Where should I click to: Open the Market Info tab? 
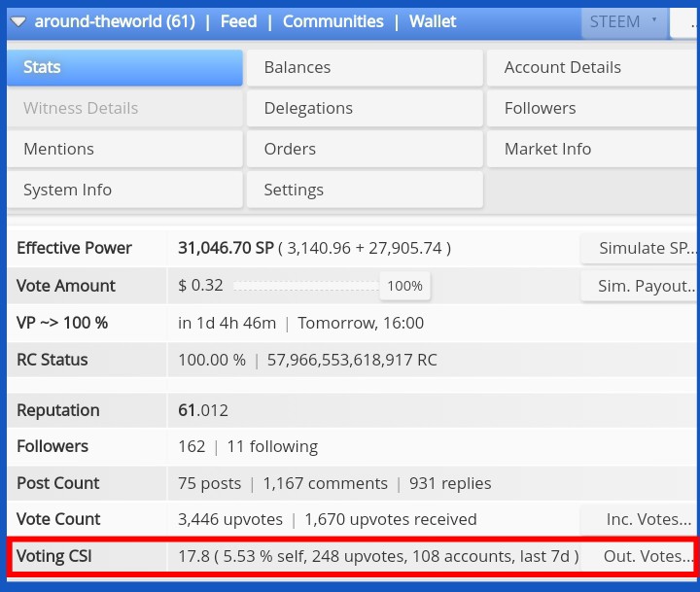tap(593, 149)
